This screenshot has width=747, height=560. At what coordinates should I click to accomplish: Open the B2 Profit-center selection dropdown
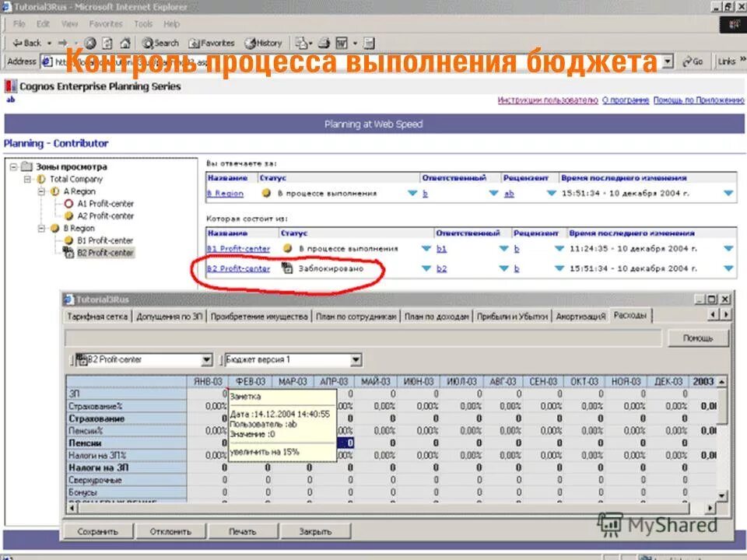(206, 359)
